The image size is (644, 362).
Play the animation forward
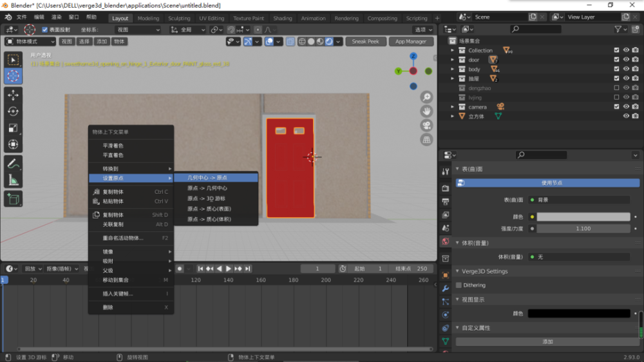point(229,269)
